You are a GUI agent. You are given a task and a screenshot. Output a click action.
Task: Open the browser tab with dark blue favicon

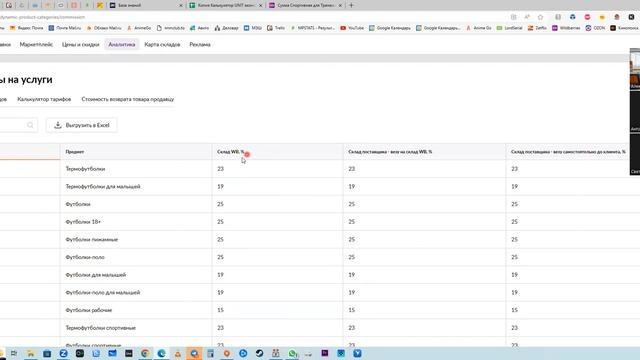pyautogui.click(x=145, y=5)
